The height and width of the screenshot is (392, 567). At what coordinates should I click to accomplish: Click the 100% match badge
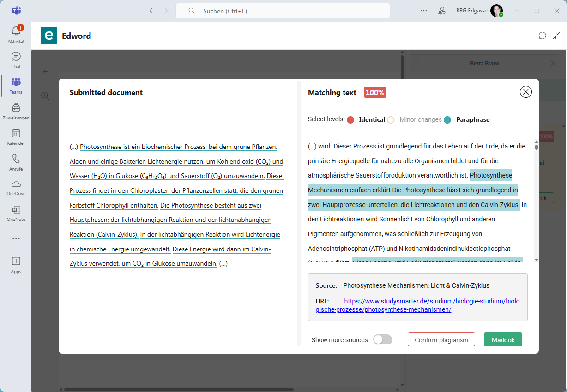[x=375, y=92]
